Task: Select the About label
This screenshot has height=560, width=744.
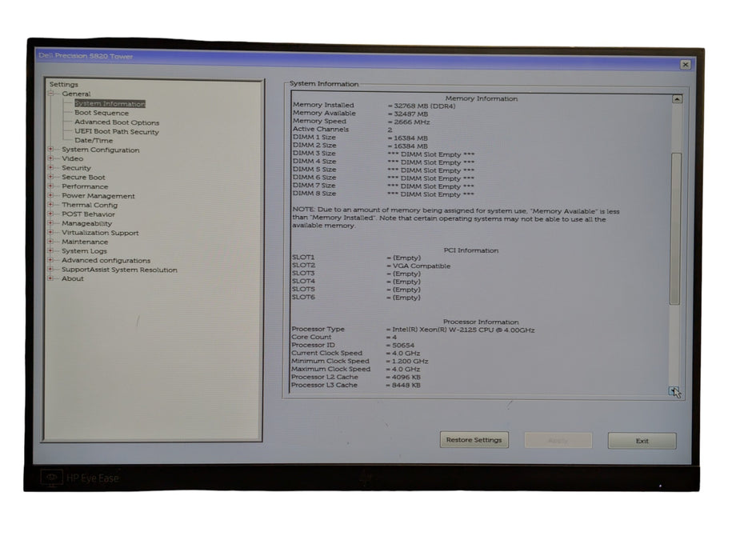Action: click(72, 278)
